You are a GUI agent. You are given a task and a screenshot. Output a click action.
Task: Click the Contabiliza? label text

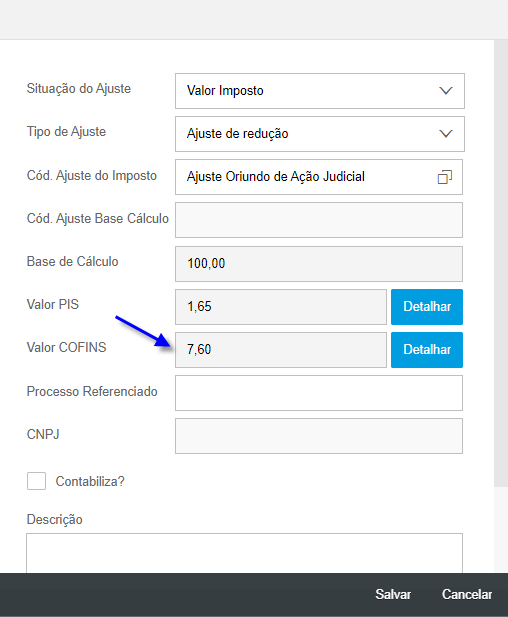(x=90, y=481)
